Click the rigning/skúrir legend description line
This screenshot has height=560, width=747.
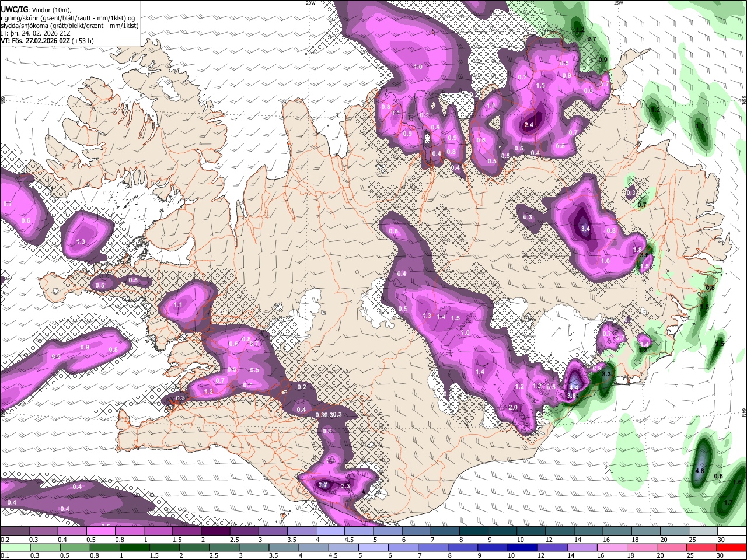[68, 18]
